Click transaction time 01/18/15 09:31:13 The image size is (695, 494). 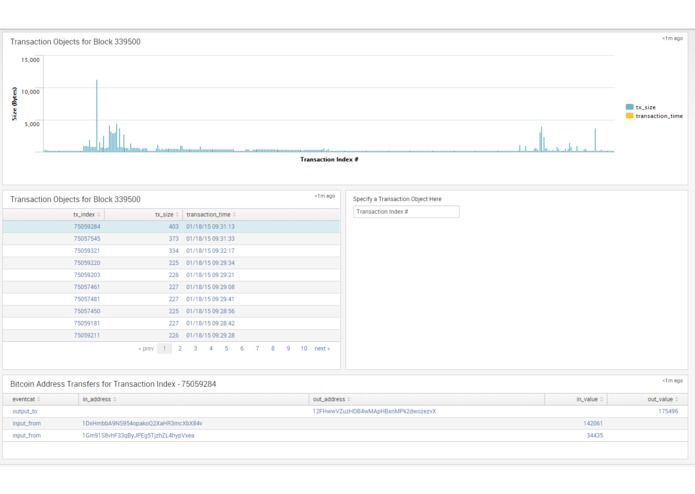[x=211, y=227]
